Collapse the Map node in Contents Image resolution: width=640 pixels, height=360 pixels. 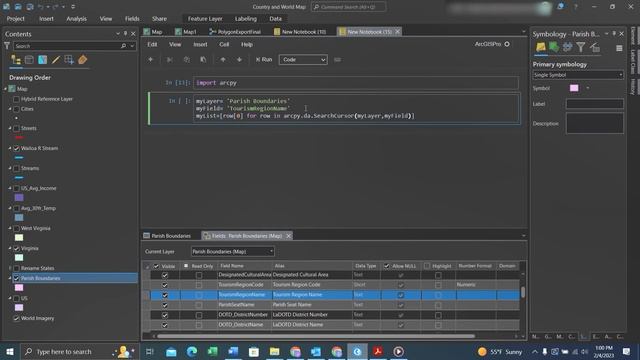[6, 89]
